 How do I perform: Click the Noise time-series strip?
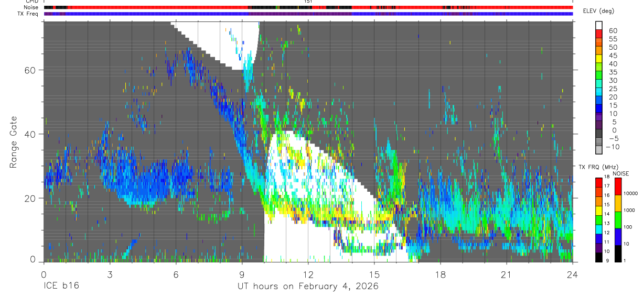pos(308,7)
